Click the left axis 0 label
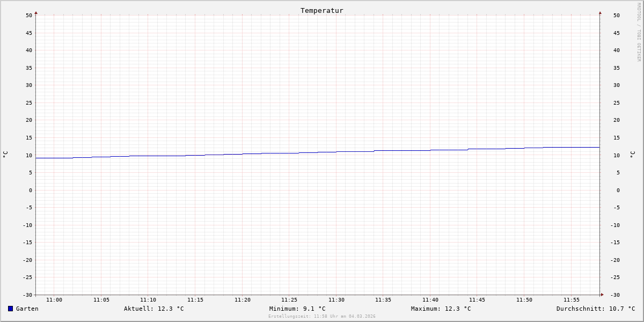This screenshot has width=644, height=322. coord(31,190)
